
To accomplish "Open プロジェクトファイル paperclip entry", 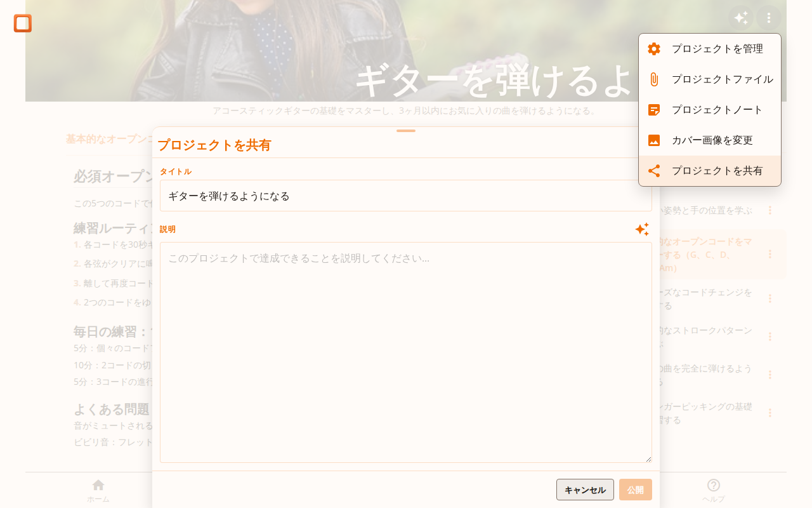I will (x=710, y=79).
